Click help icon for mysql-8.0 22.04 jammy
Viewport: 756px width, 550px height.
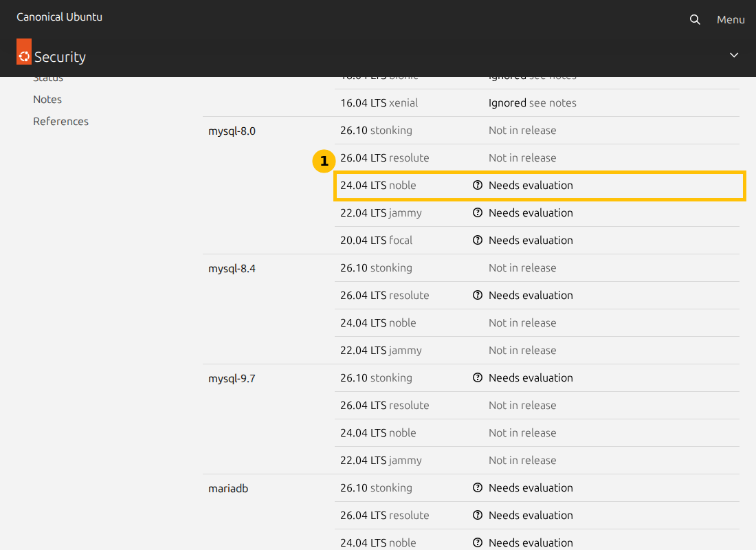(x=478, y=212)
